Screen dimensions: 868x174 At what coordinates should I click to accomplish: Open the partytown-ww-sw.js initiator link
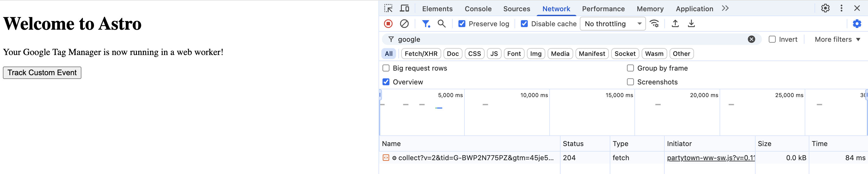click(x=711, y=158)
